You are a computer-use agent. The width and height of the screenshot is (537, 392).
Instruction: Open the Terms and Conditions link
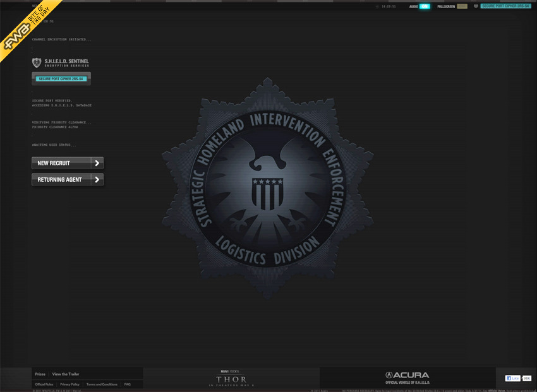click(x=102, y=384)
